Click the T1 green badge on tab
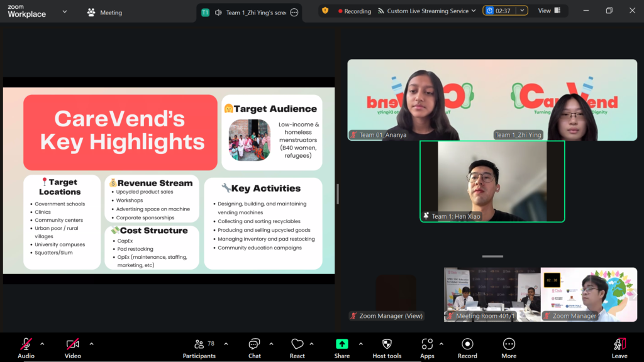This screenshot has height=362, width=644. pos(206,13)
